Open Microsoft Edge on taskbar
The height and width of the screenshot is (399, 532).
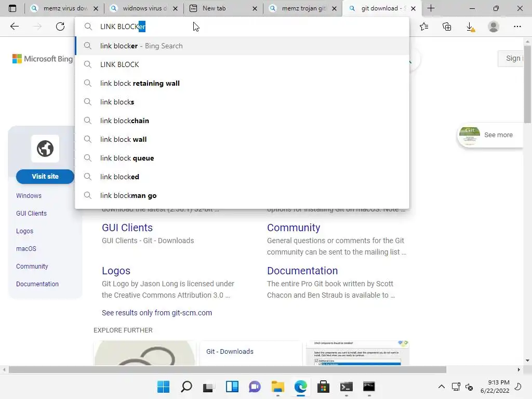pos(301,387)
